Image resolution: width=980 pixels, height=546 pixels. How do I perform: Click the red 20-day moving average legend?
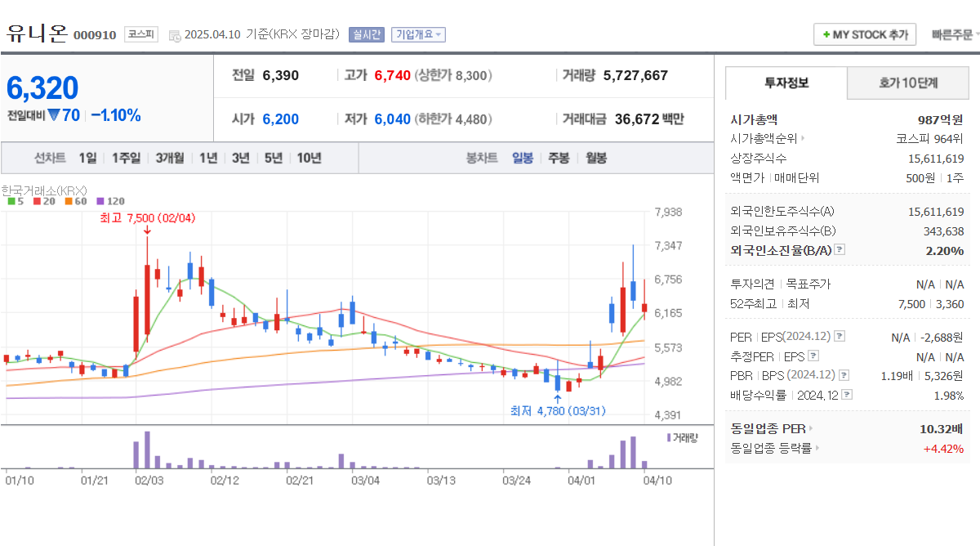tap(44, 200)
